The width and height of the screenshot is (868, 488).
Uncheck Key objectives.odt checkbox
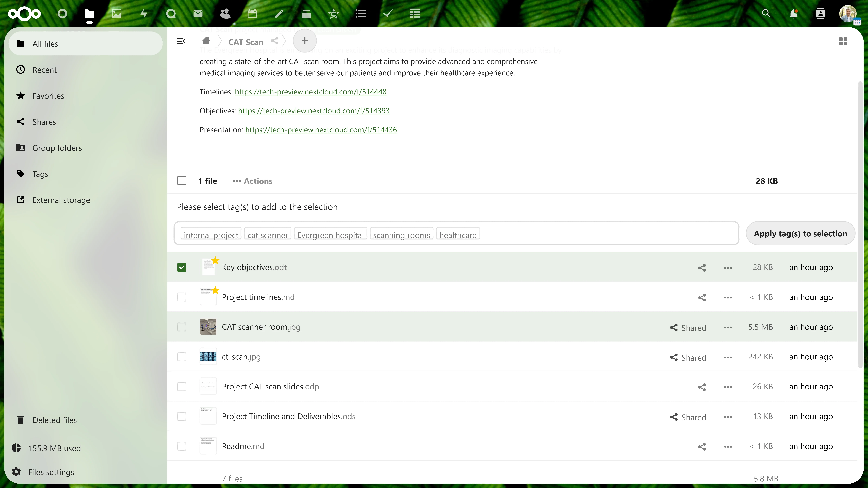pyautogui.click(x=182, y=267)
